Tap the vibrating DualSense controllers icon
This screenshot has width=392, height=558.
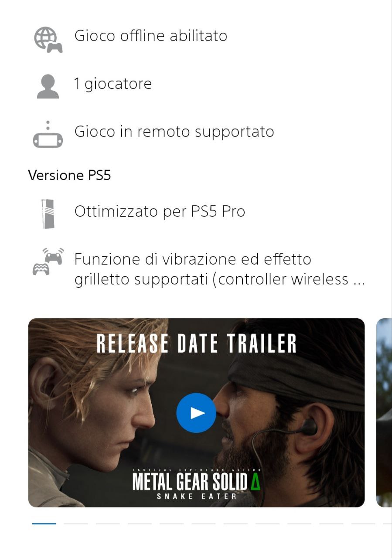pyautogui.click(x=48, y=261)
